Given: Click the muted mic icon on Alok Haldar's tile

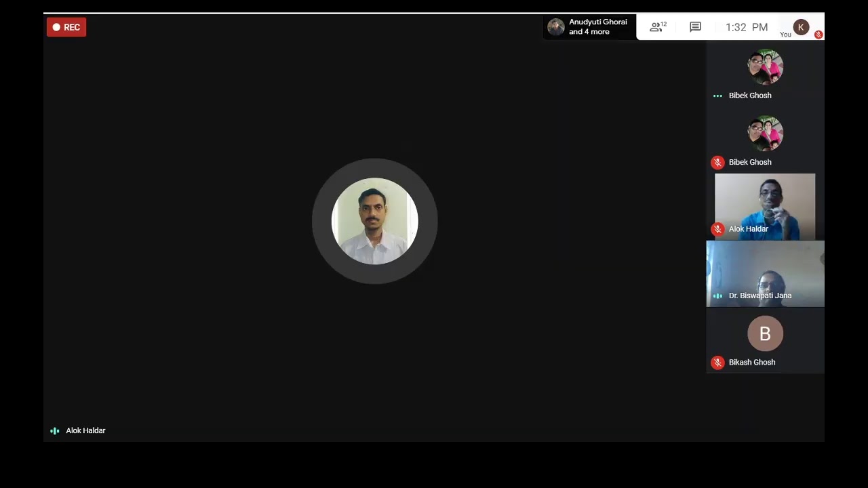Looking at the screenshot, I should (717, 229).
